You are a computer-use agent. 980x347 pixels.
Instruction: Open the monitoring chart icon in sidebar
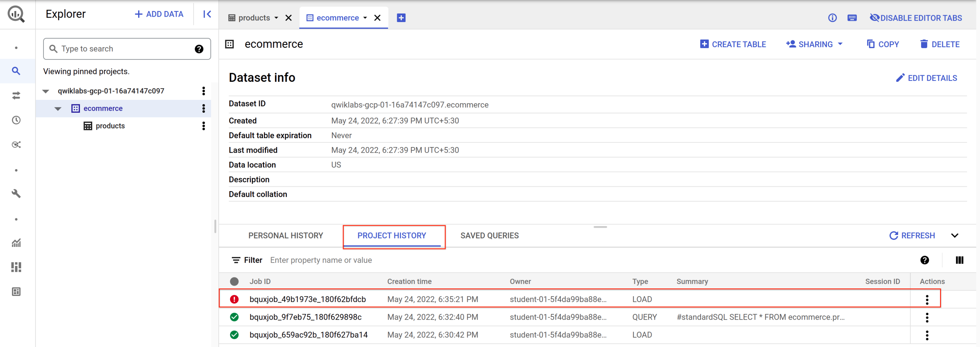tap(16, 243)
